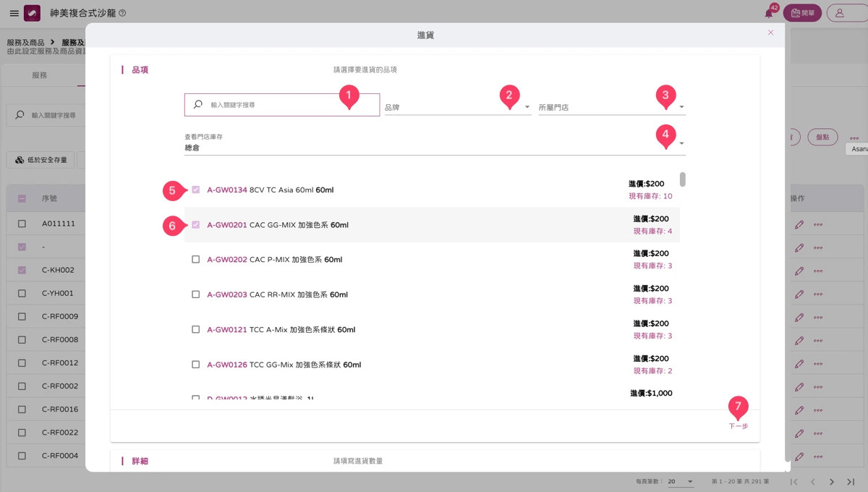Click pencil edit icon for C-KH002 row
This screenshot has width=868, height=492.
point(799,271)
